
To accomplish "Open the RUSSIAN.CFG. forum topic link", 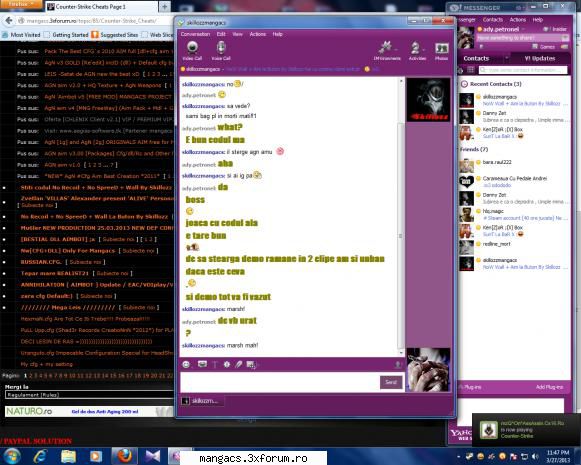I will point(41,262).
